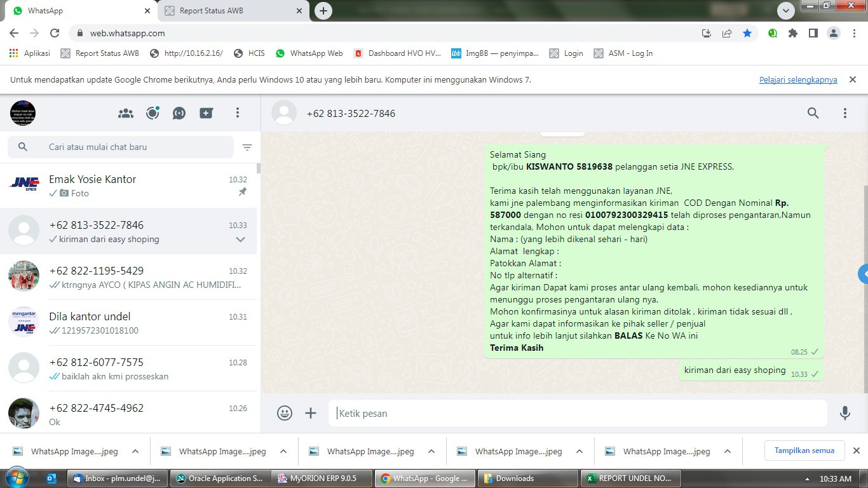
Task: Expand options for the fourth WhatsApp Image download
Action: pos(580,451)
